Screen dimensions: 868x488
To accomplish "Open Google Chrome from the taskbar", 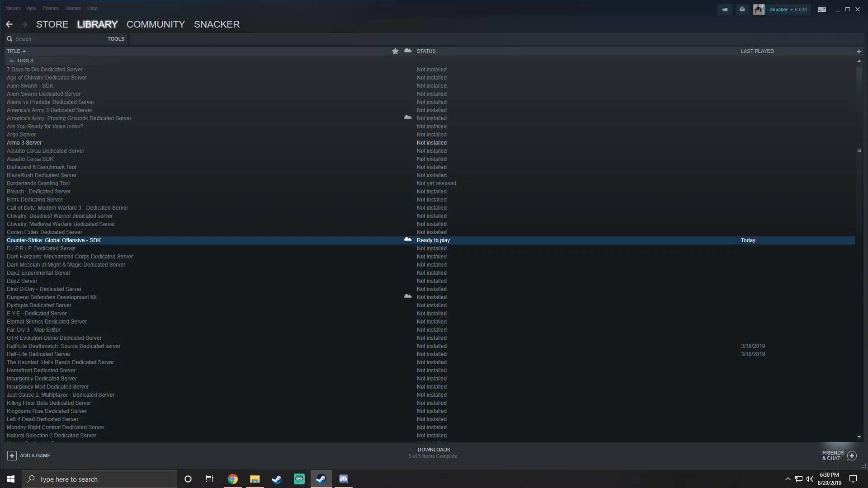I will 233,479.
